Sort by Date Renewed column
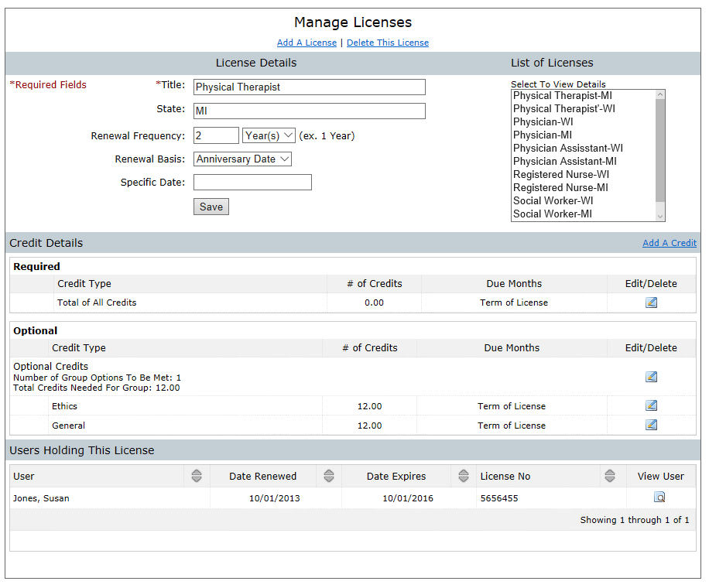The image size is (709, 588). (x=329, y=476)
